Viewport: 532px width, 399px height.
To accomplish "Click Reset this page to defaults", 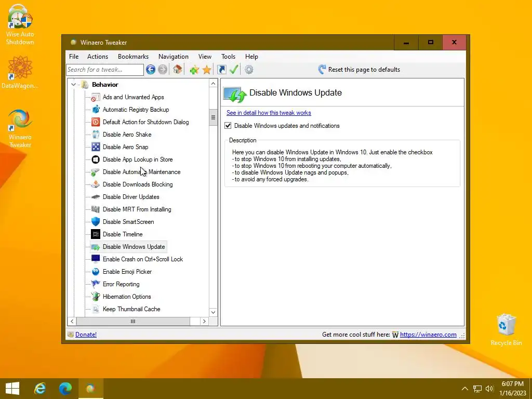I will (359, 70).
